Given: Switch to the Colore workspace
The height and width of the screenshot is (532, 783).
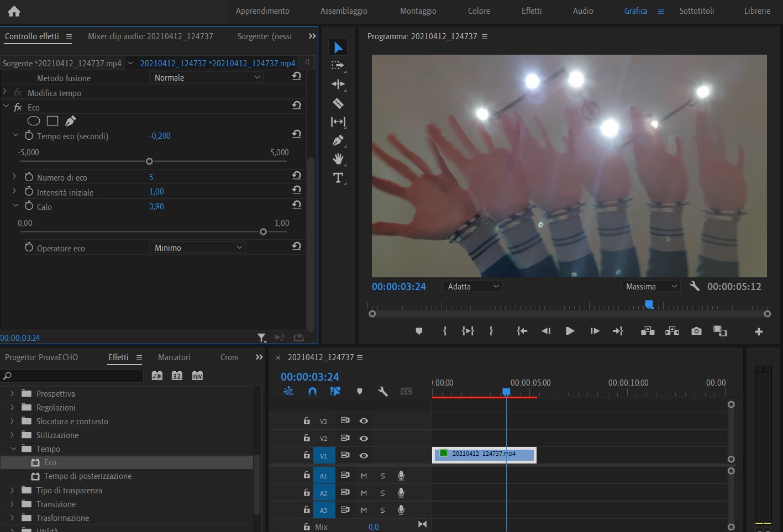Looking at the screenshot, I should coord(479,11).
